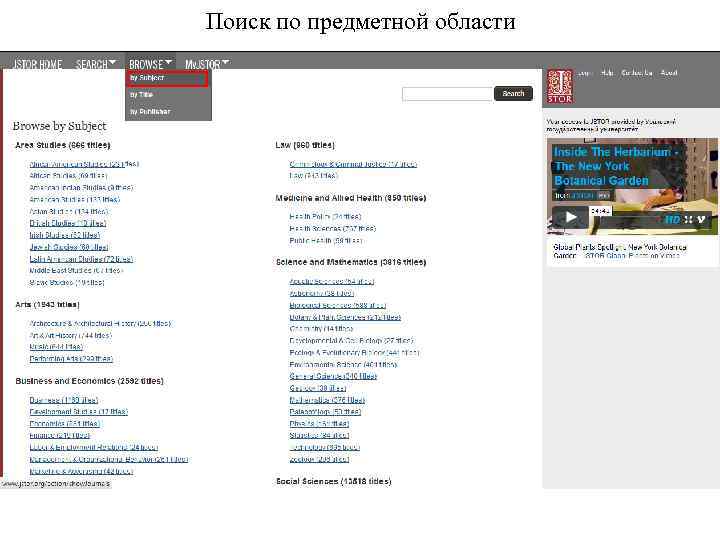Open the Inside The Herbarium video thumbnail
720x540 pixels.
[x=632, y=186]
